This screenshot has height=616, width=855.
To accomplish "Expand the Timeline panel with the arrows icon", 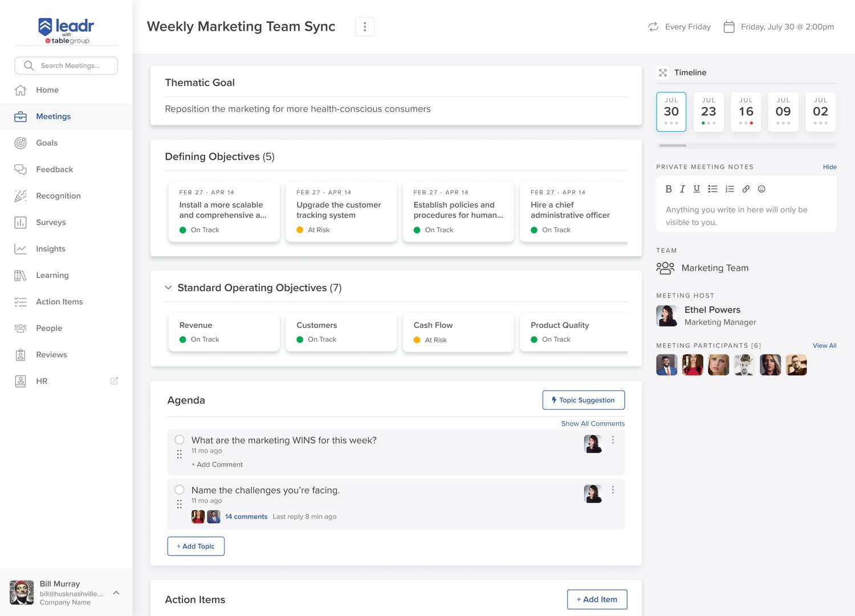I will point(662,72).
